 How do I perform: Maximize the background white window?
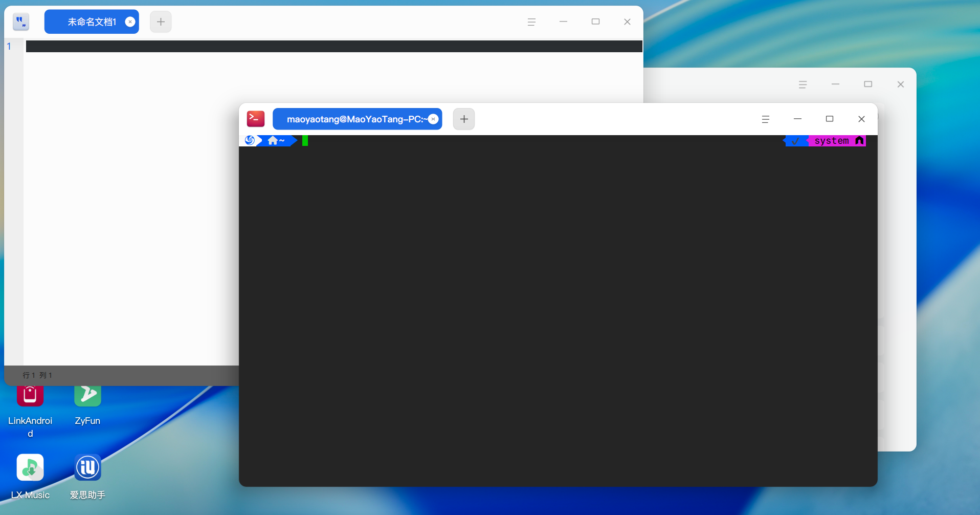point(868,84)
